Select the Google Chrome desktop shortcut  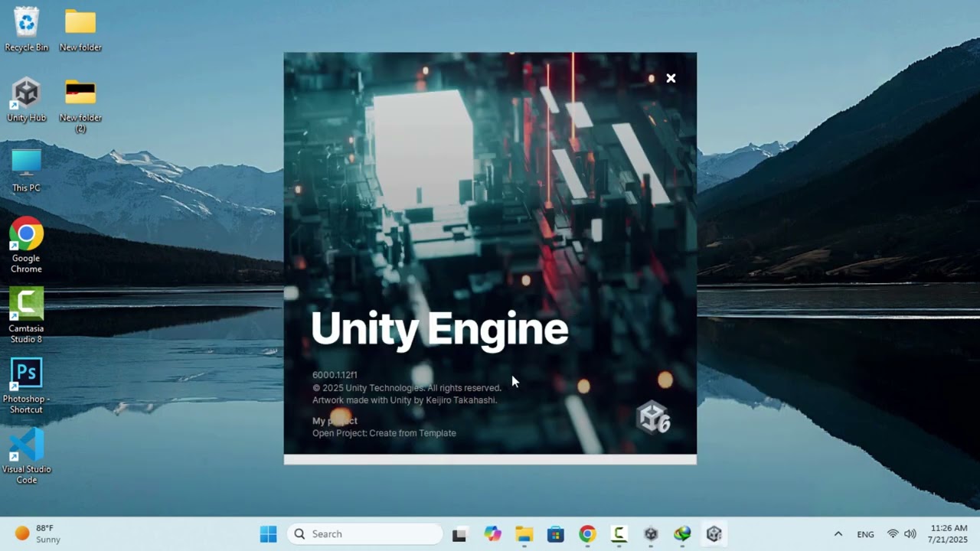click(26, 246)
